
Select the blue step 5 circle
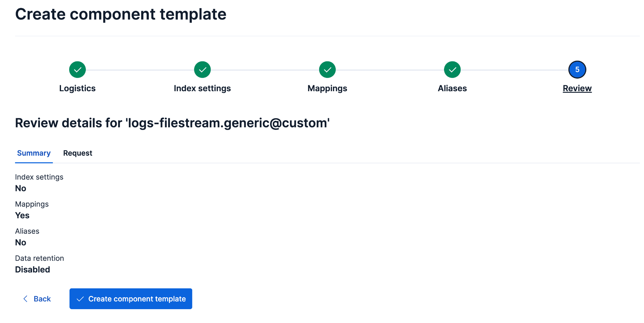577,70
